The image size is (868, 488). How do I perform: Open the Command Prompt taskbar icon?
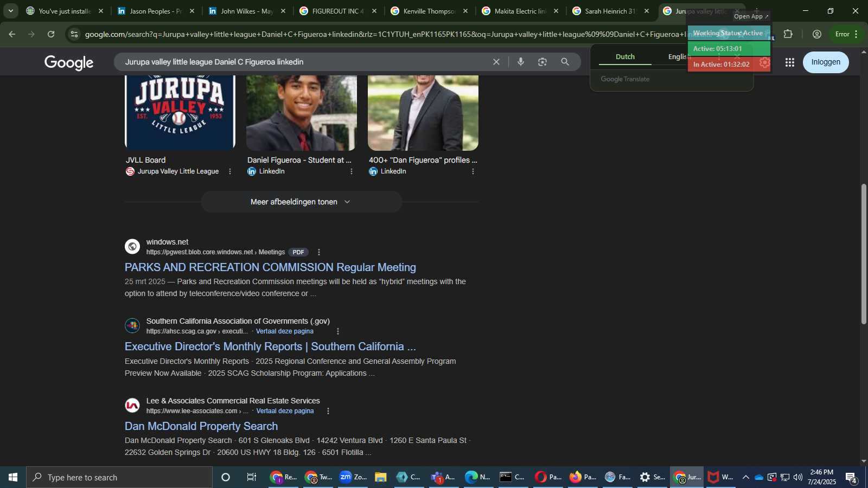coord(512,477)
